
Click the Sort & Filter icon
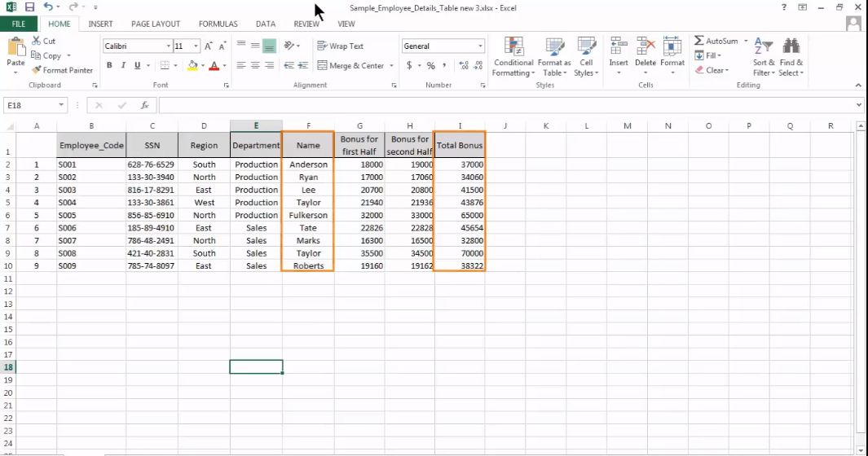pyautogui.click(x=764, y=47)
